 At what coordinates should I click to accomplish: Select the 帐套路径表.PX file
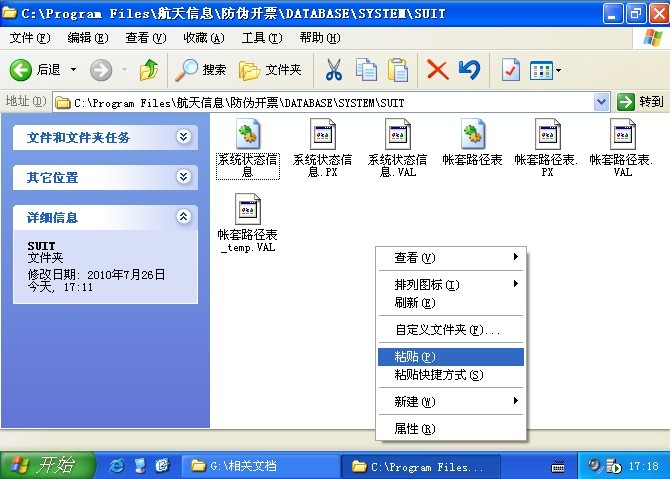pyautogui.click(x=547, y=149)
